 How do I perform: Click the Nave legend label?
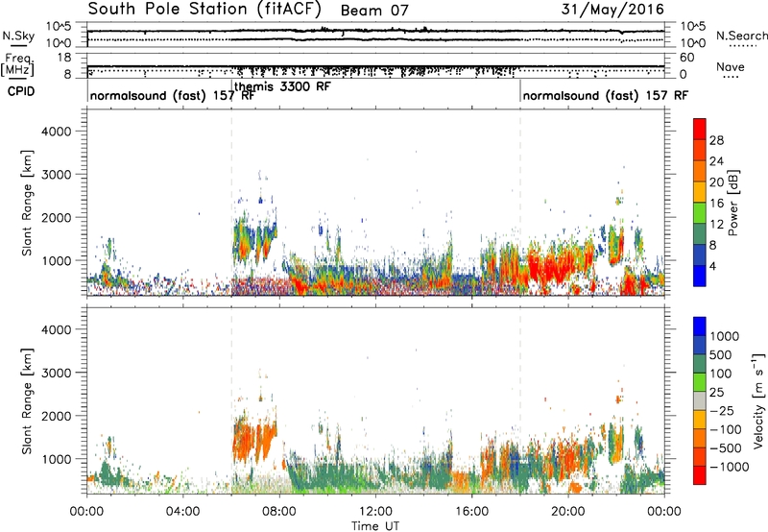click(x=731, y=66)
